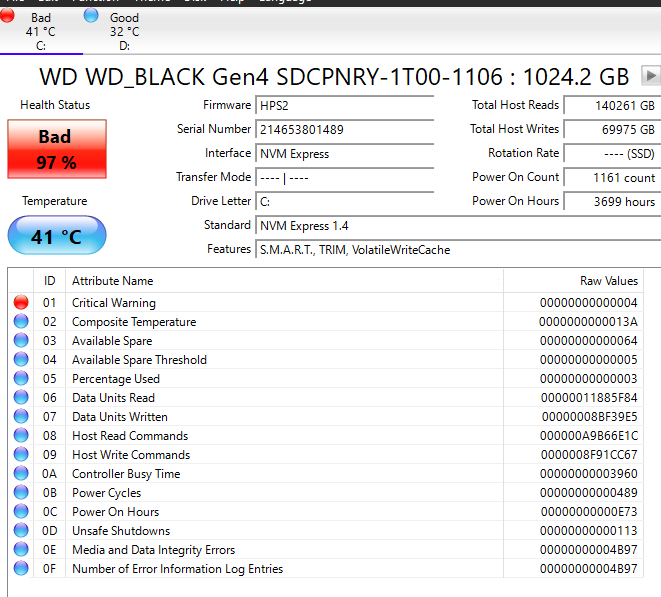Click the status icon of Composite Temperature row
The width and height of the screenshot is (661, 597).
tap(21, 321)
